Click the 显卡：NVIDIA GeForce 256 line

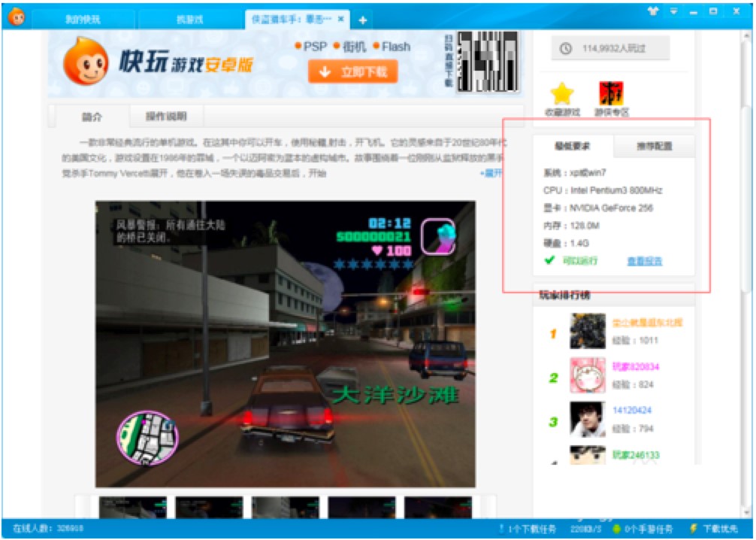[598, 208]
